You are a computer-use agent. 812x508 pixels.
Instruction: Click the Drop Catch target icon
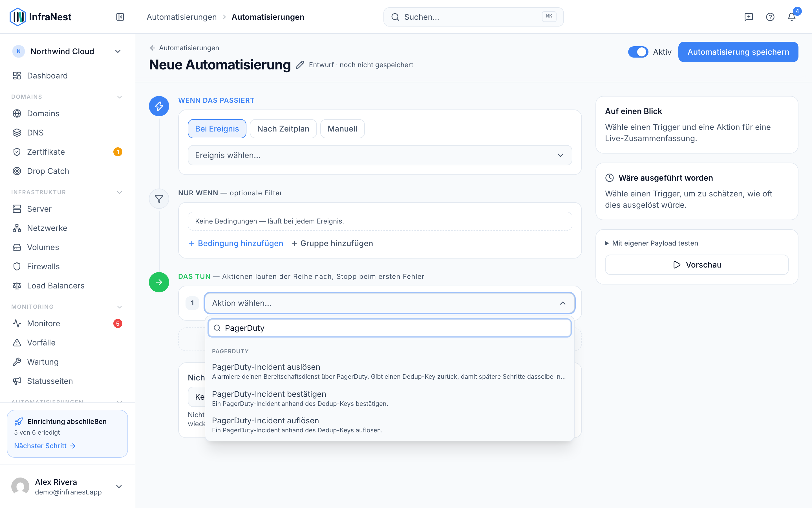pos(17,171)
